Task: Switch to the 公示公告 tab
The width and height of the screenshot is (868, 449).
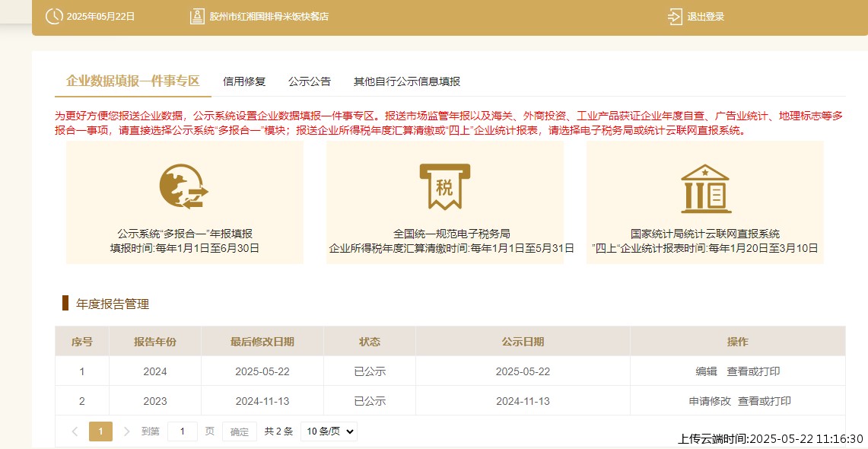Action: [x=310, y=81]
